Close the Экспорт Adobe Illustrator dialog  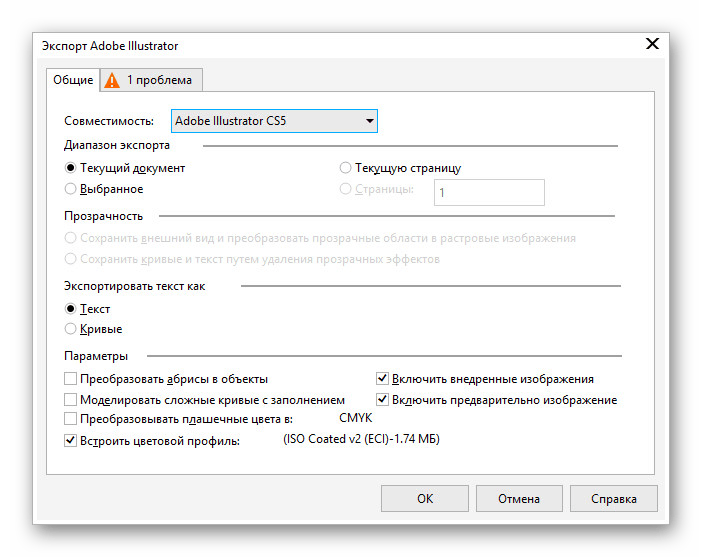652,44
